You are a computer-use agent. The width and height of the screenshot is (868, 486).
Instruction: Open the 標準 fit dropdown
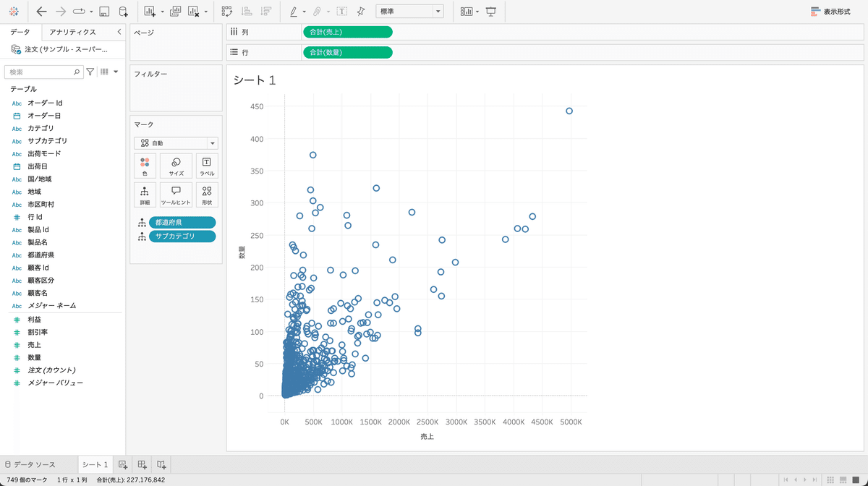point(409,12)
